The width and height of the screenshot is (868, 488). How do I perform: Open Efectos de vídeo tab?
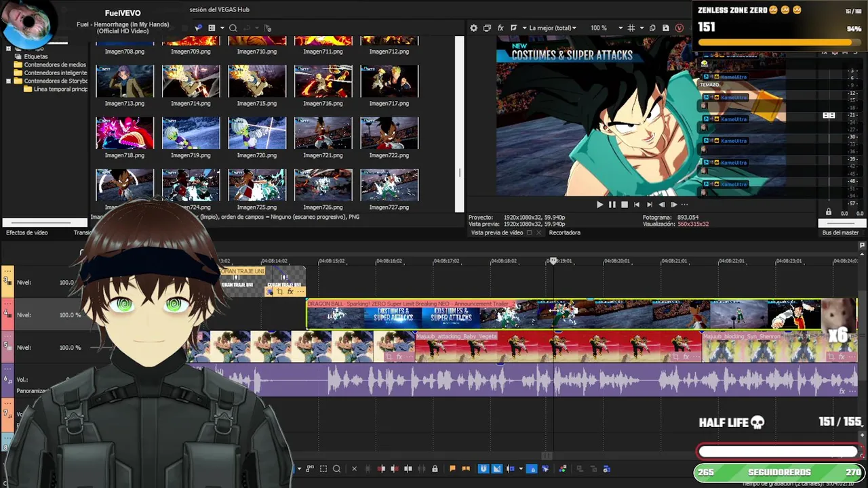click(x=27, y=232)
